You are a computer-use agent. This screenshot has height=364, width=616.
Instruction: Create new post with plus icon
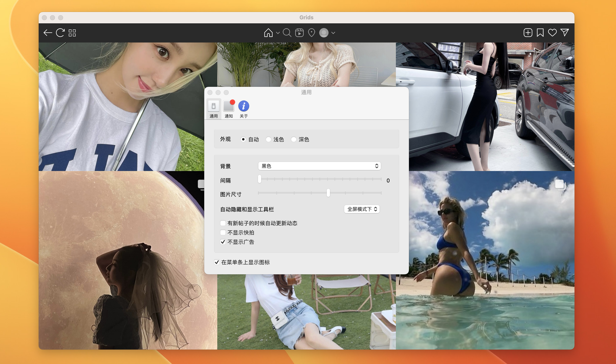click(x=528, y=33)
